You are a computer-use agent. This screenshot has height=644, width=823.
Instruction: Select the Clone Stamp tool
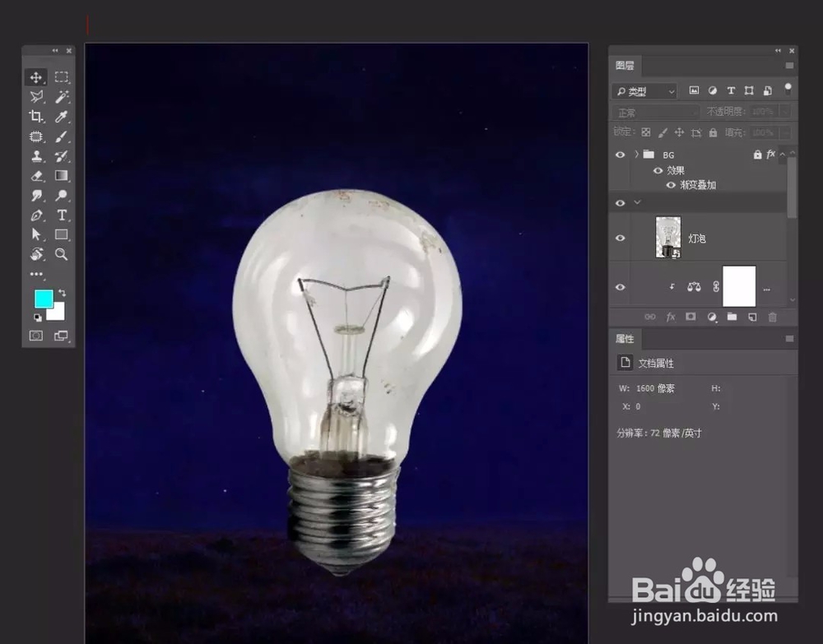point(36,156)
